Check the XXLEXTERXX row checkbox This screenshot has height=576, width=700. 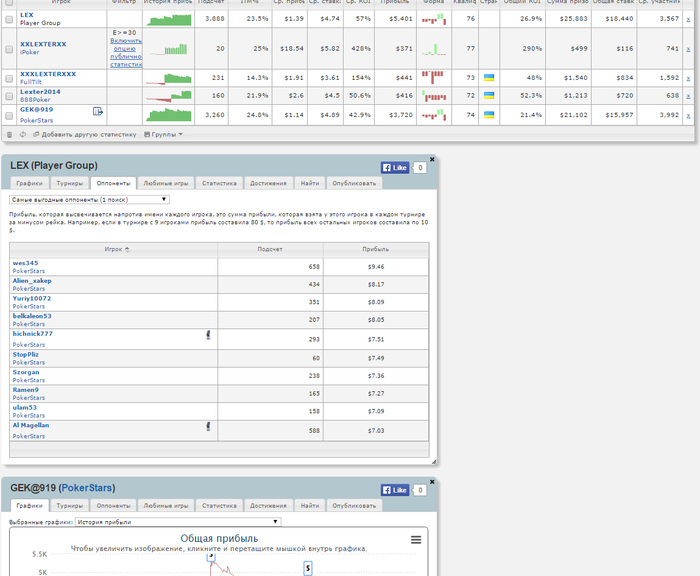click(x=9, y=49)
